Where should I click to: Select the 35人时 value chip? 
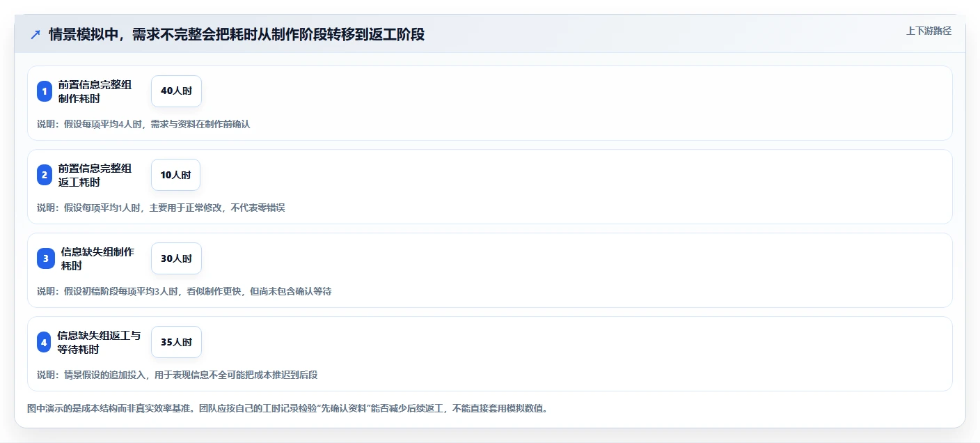pyautogui.click(x=176, y=342)
